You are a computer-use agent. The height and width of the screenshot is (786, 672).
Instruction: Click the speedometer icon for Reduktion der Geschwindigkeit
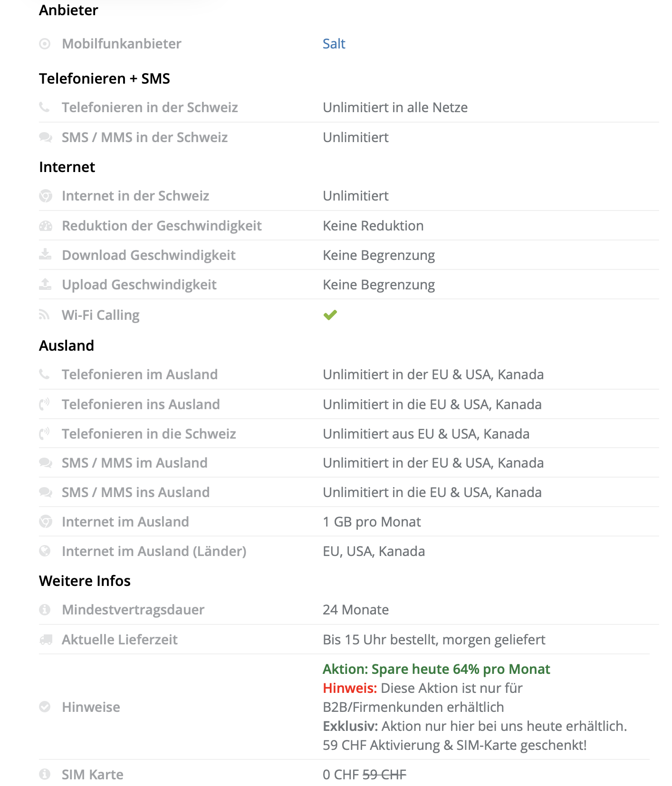45,226
